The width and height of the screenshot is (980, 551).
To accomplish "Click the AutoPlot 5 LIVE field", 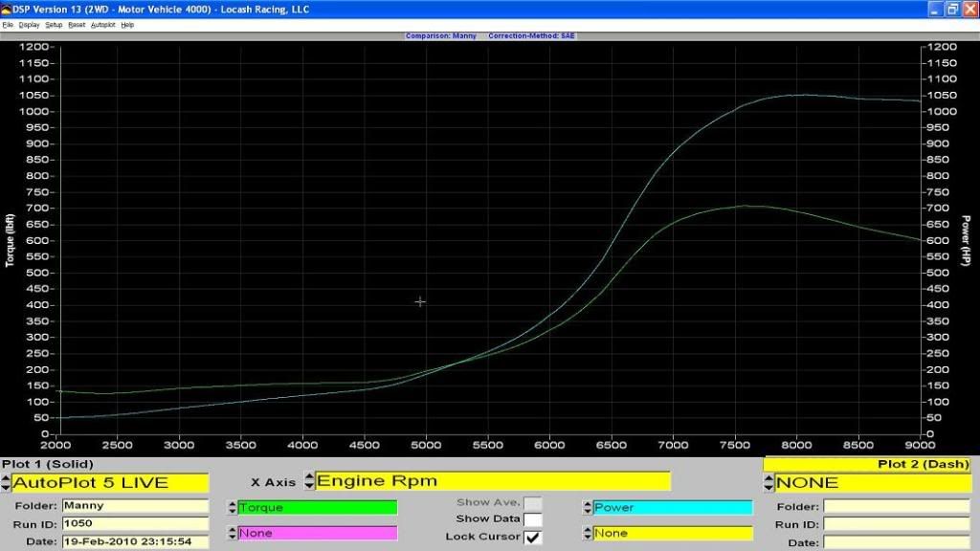I will point(110,483).
